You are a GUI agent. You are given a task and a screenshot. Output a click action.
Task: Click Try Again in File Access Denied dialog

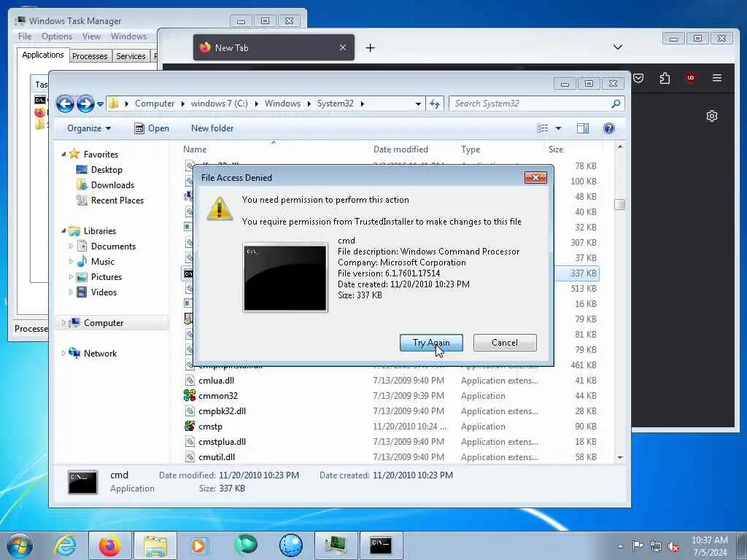pos(431,343)
